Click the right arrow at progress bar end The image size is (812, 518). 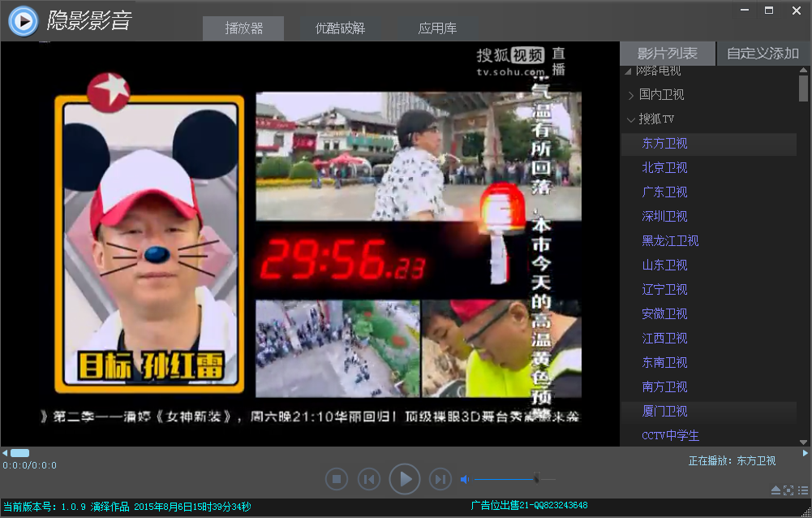pos(806,453)
